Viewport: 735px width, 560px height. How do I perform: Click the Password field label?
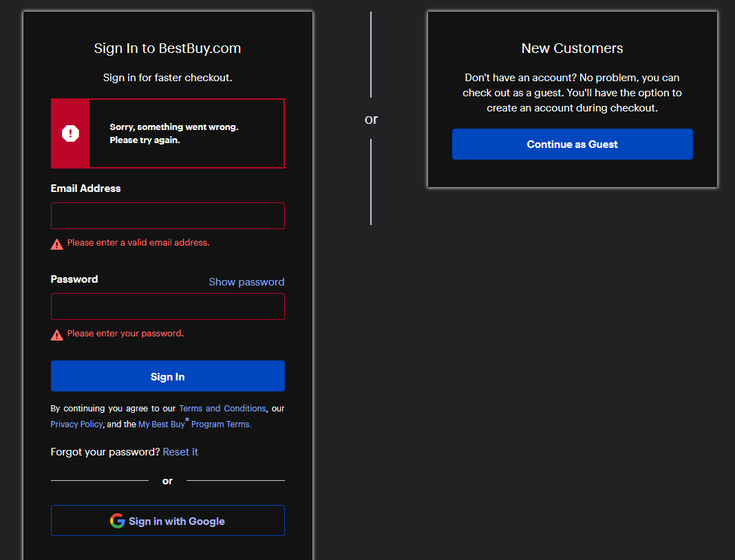74,279
